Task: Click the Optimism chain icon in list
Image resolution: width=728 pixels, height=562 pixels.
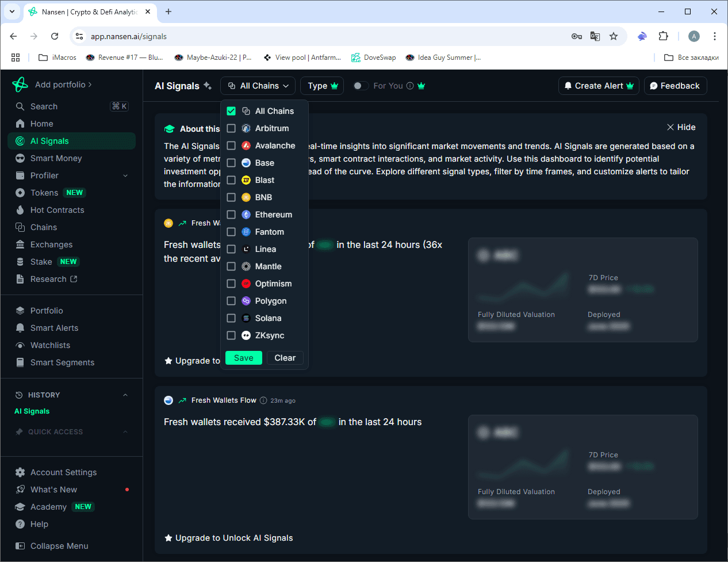Action: (x=246, y=284)
